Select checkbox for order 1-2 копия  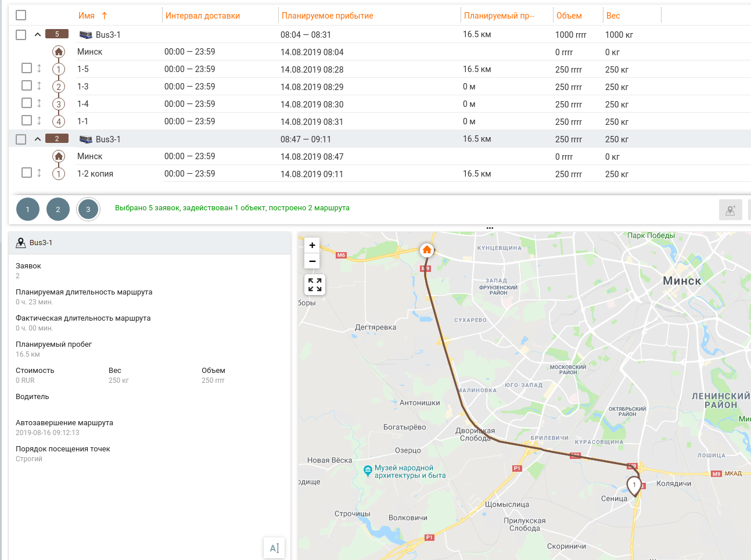[x=27, y=173]
